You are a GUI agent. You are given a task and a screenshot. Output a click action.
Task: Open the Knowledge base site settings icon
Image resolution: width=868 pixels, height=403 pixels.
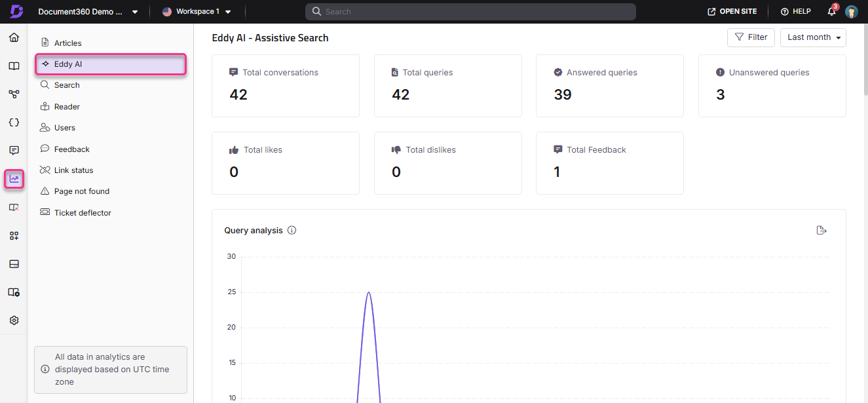pyautogui.click(x=14, y=292)
